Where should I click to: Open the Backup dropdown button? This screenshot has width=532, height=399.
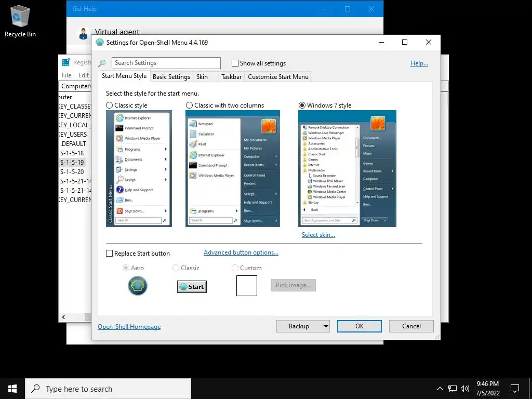(x=303, y=326)
